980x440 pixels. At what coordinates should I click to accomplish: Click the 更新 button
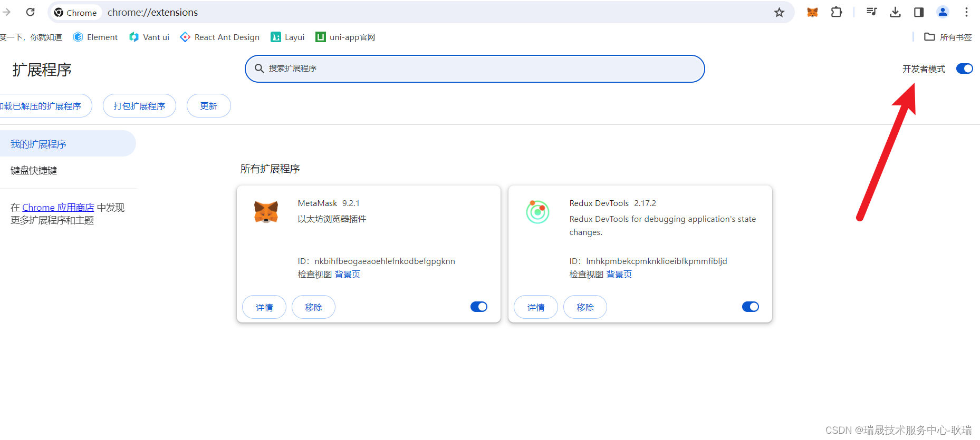(209, 106)
